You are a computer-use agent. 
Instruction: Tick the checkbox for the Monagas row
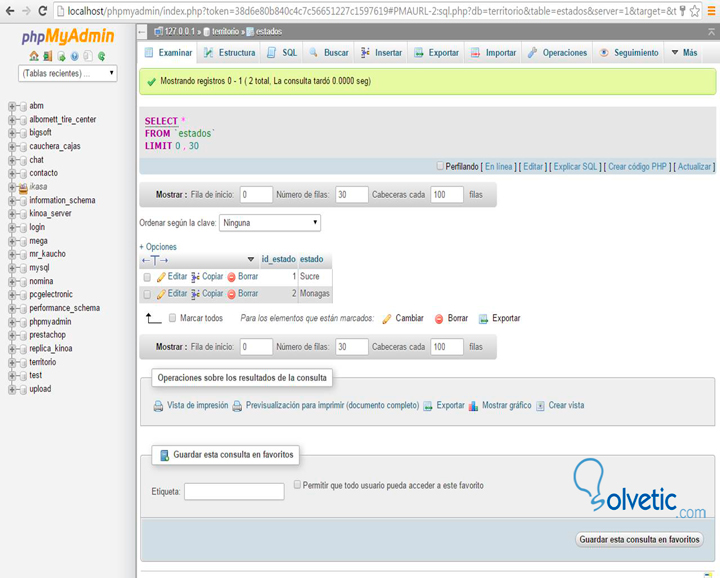147,294
